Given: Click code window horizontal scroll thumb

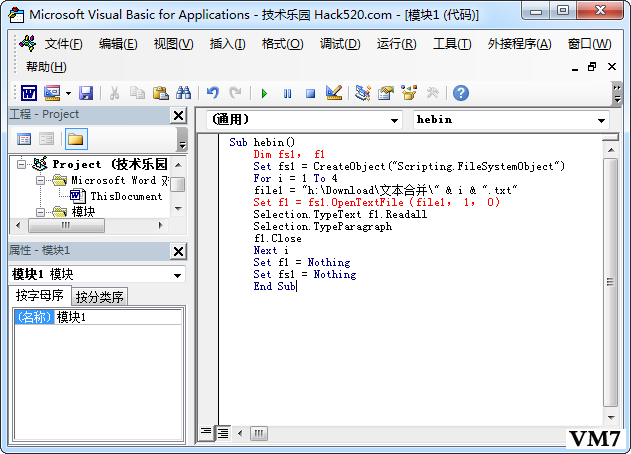Looking at the screenshot, I should [259, 433].
